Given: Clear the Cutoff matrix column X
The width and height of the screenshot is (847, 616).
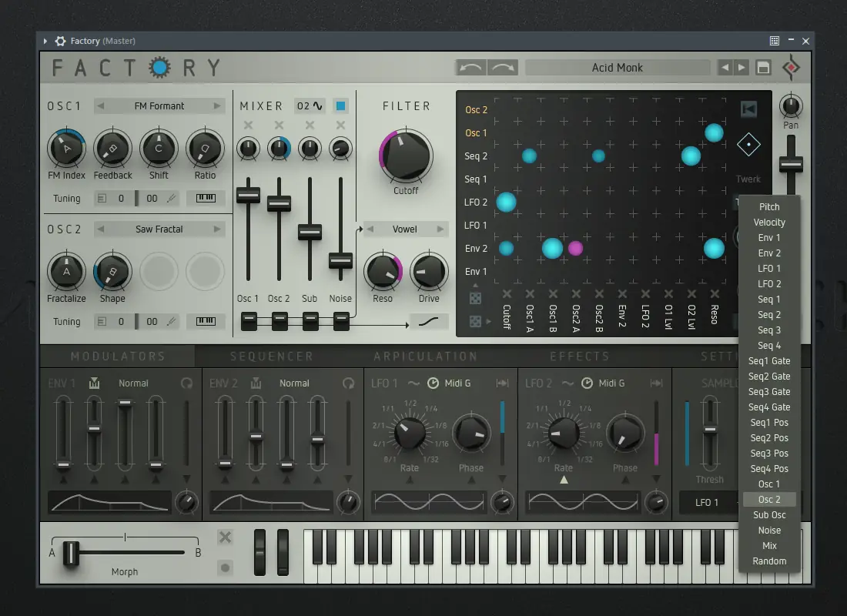Looking at the screenshot, I should [x=507, y=294].
